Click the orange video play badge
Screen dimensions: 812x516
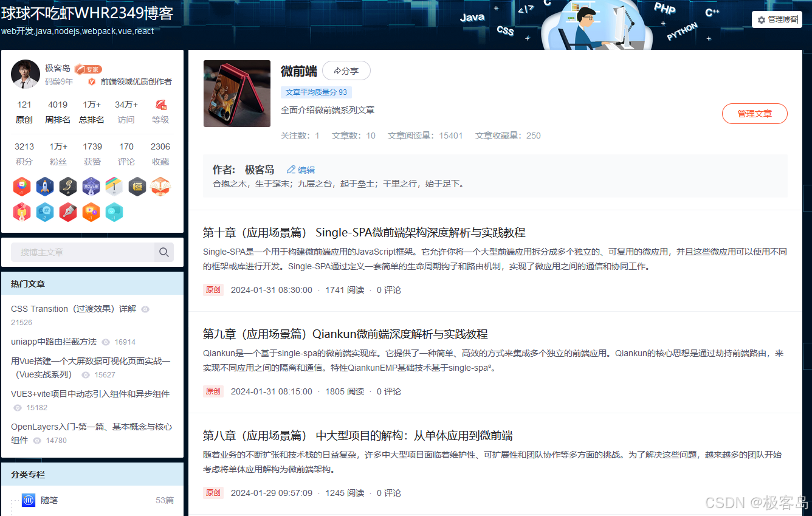(x=91, y=212)
